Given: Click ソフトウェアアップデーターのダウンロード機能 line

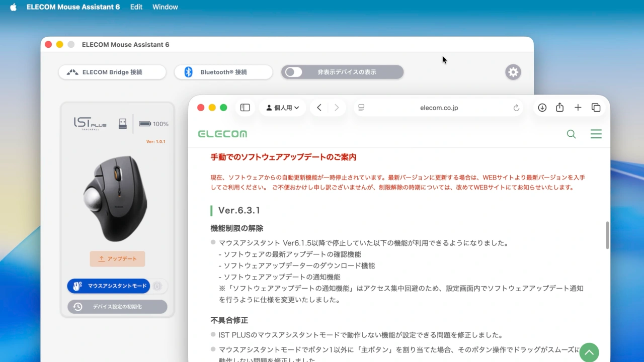Looking at the screenshot, I should [296, 265].
